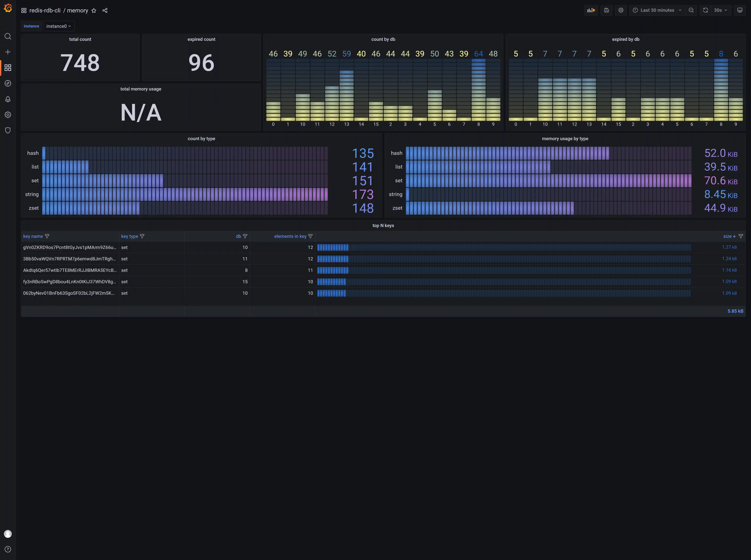Screen dimensions: 751x560
Task: Open the Explore compass icon
Action: tap(8, 83)
